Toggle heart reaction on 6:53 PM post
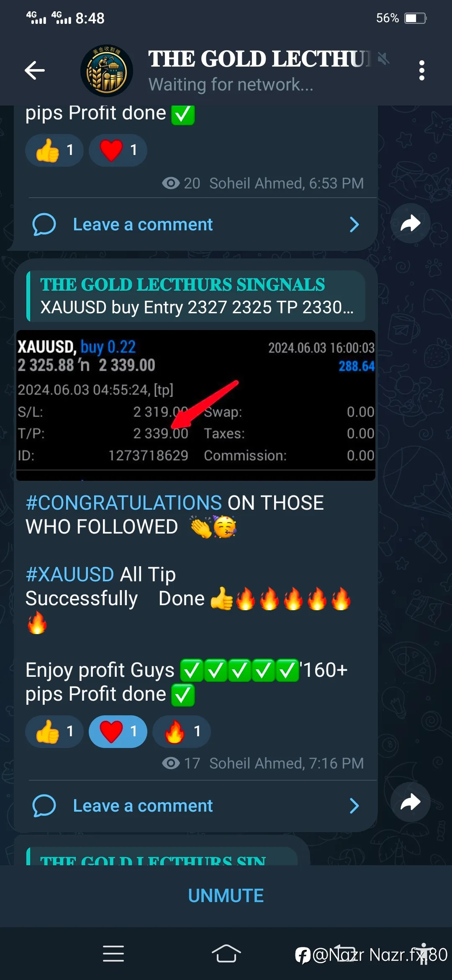 118,150
